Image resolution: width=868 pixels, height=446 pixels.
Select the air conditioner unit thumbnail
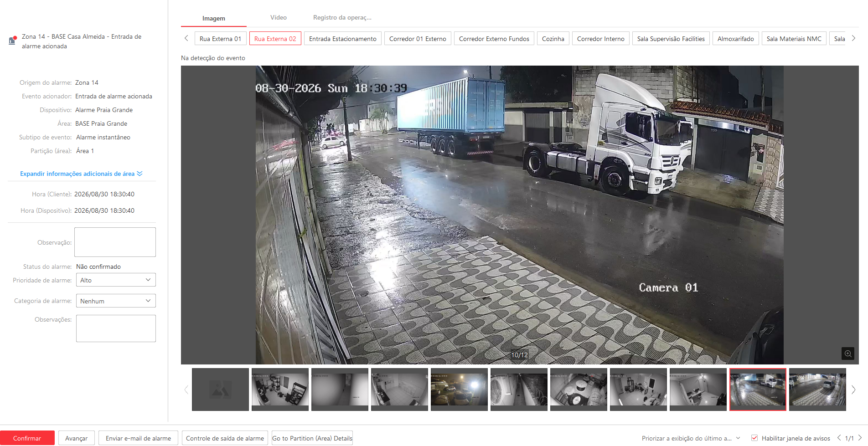[519, 390]
